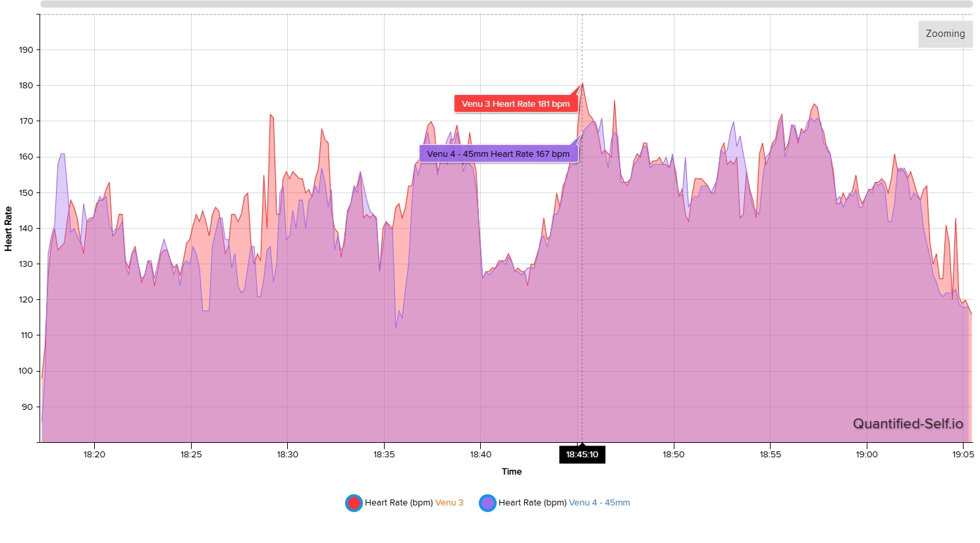The image size is (980, 543).
Task: Select the 19:00 time axis tick
Action: click(x=867, y=455)
